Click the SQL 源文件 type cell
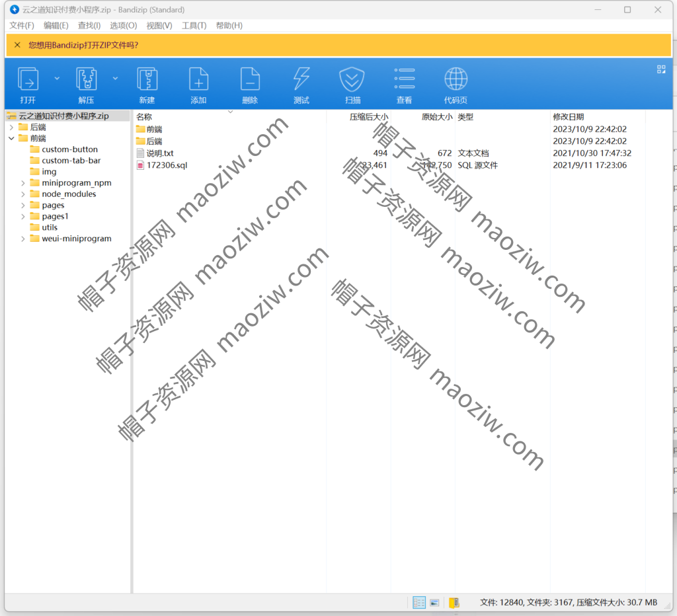This screenshot has height=616, width=677. tap(477, 165)
